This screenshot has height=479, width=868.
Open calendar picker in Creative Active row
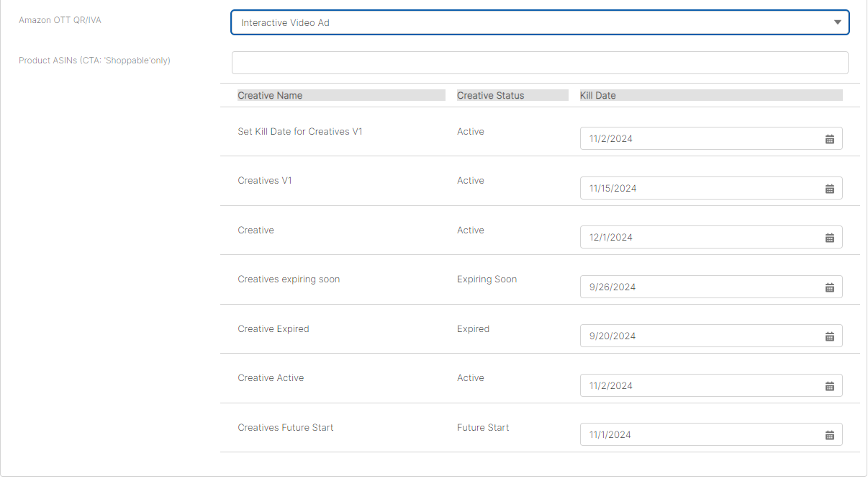point(829,386)
